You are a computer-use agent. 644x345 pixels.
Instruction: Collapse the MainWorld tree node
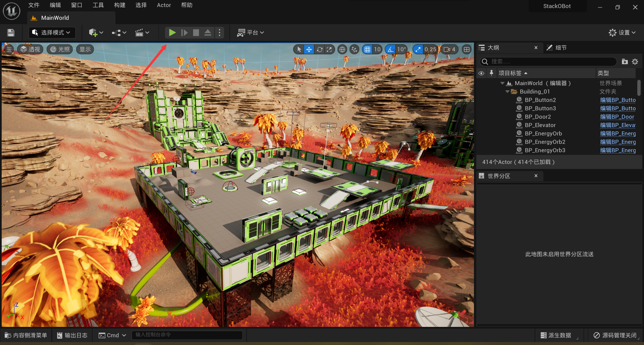point(502,83)
